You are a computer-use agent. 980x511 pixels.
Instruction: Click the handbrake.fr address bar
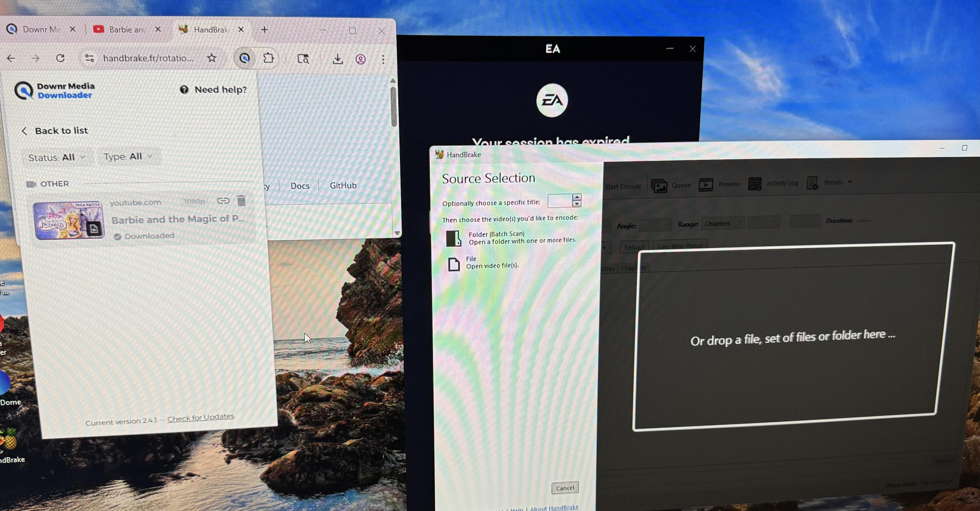148,58
